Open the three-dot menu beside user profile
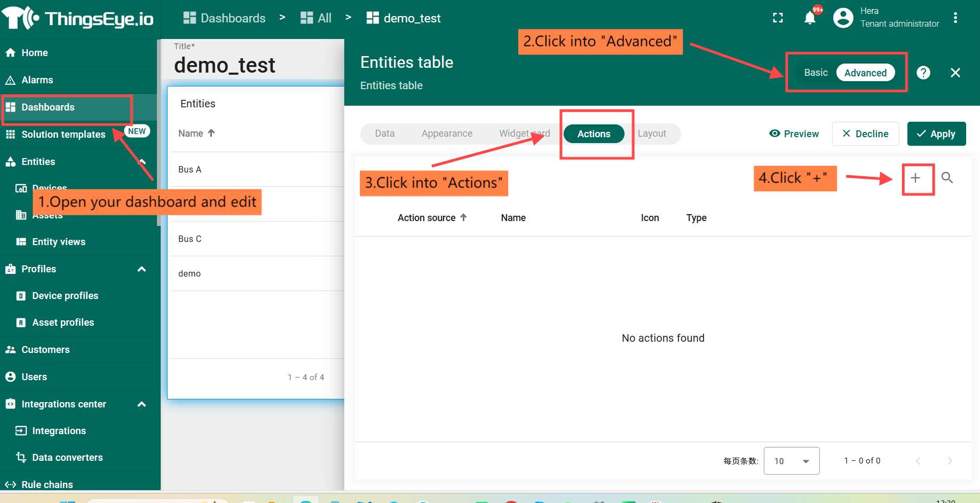 click(x=955, y=18)
